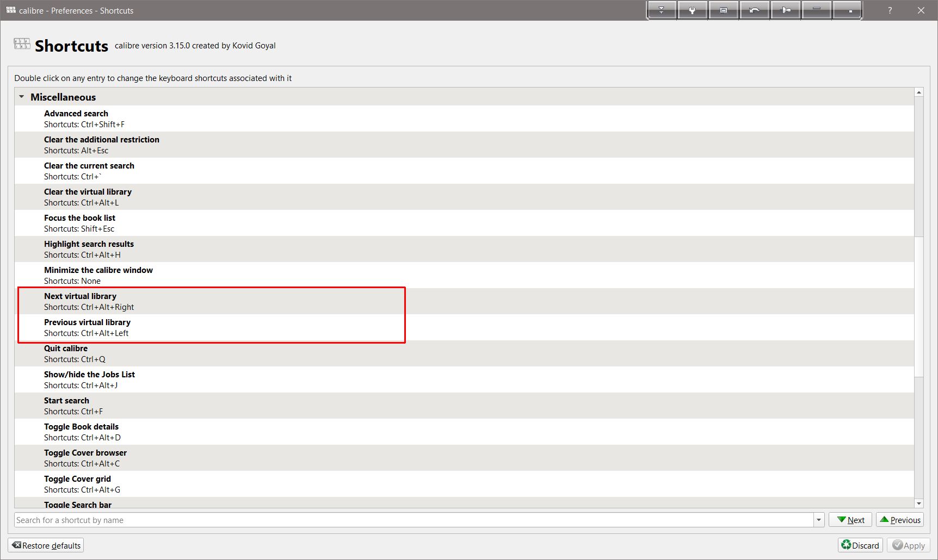Find previous match with the Previous button
Screen dimensions: 938x560
pyautogui.click(x=900, y=520)
